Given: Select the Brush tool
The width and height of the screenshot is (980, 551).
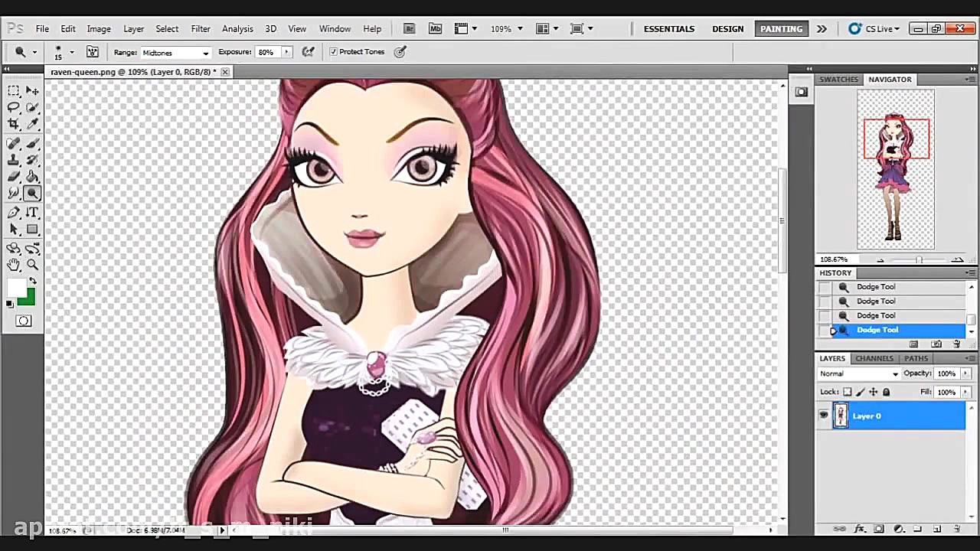Looking at the screenshot, I should coord(32,143).
